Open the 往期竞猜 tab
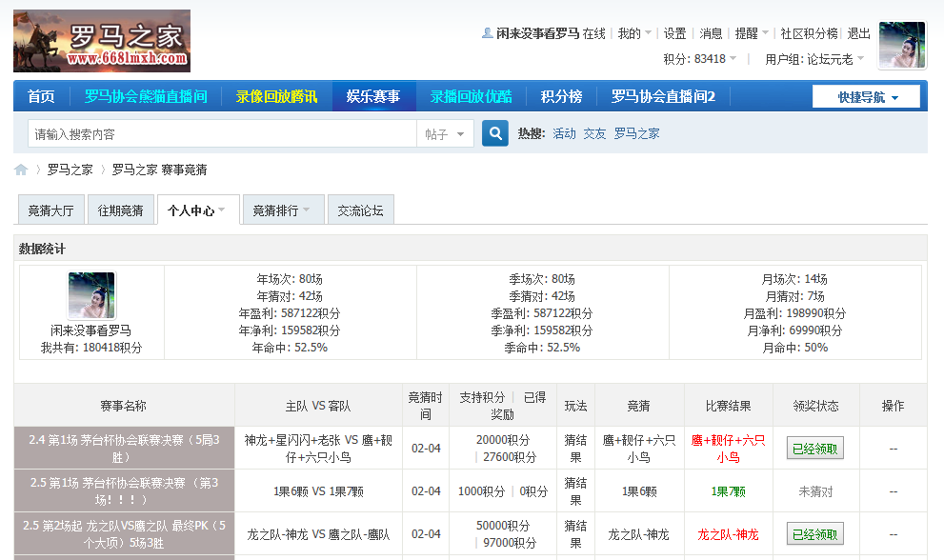The height and width of the screenshot is (560, 944). point(121,209)
